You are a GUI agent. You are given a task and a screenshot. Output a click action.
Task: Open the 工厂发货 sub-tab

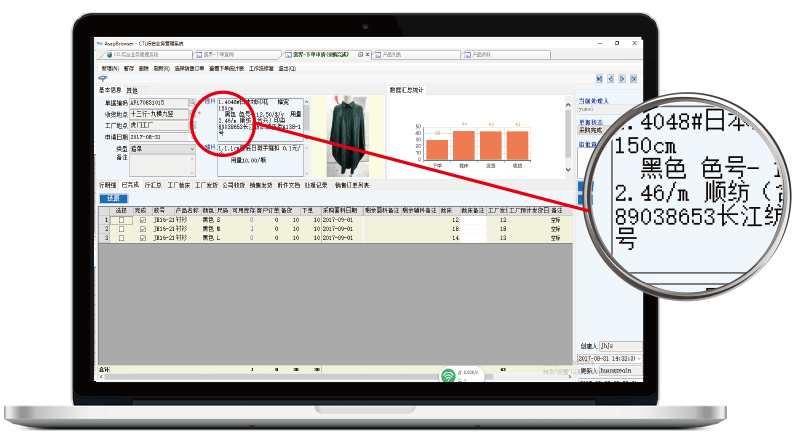(206, 185)
